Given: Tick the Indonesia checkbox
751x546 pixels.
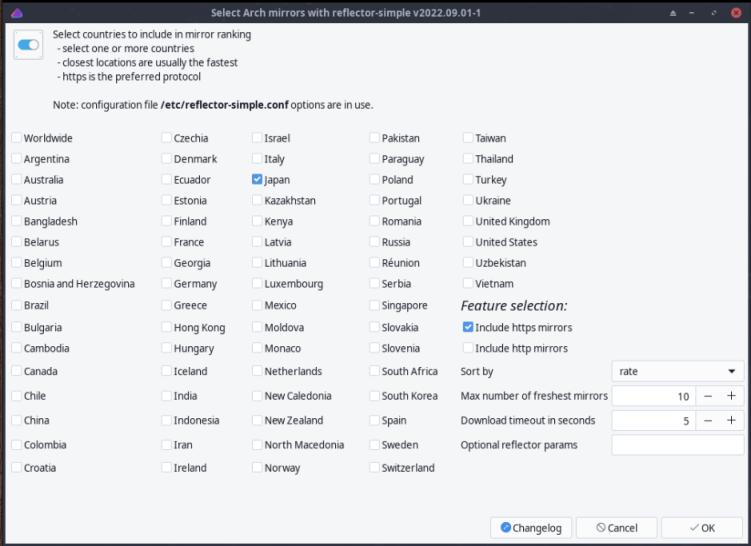Looking at the screenshot, I should 166,420.
